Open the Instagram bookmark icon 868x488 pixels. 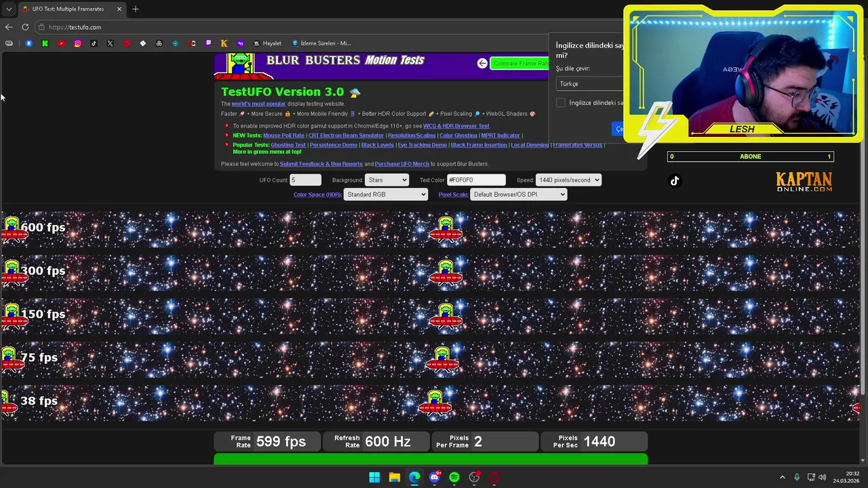[77, 43]
